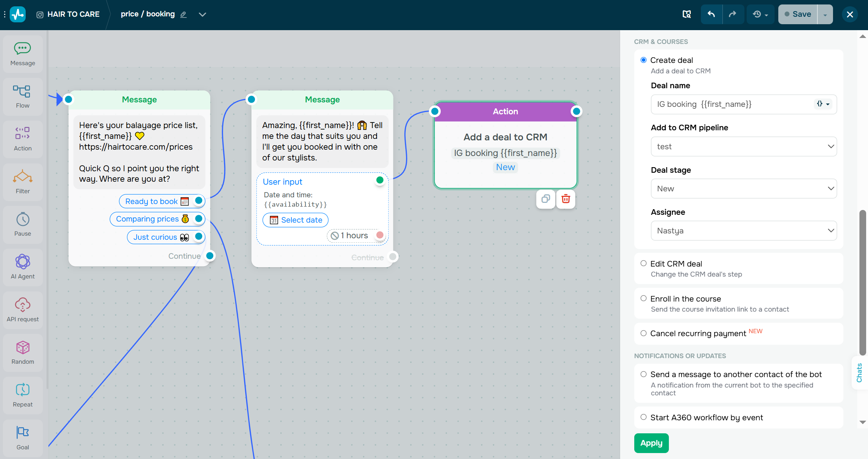Image resolution: width=868 pixels, height=459 pixels.
Task: Select the Repeat block in sidebar
Action: pos(23,396)
